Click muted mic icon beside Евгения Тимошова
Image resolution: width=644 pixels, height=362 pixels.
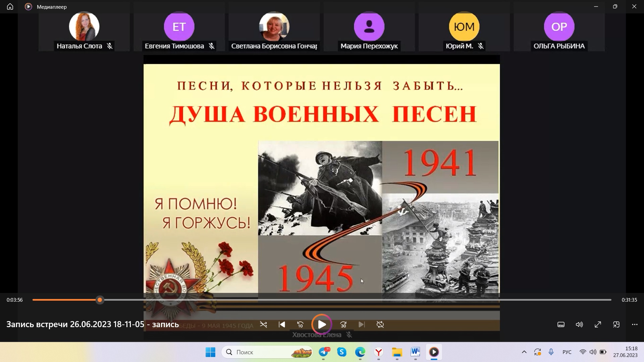[x=212, y=46]
